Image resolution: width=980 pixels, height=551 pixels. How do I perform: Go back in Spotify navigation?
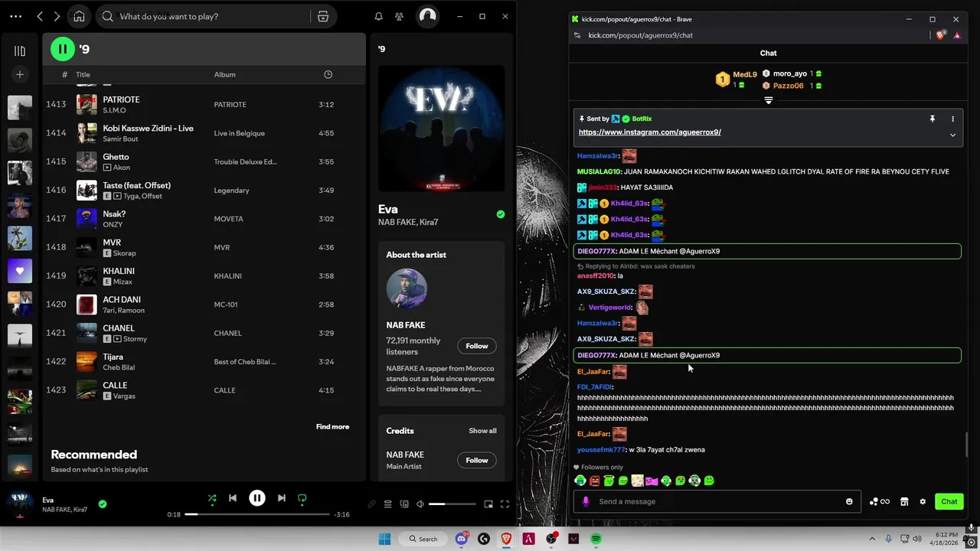click(x=40, y=16)
